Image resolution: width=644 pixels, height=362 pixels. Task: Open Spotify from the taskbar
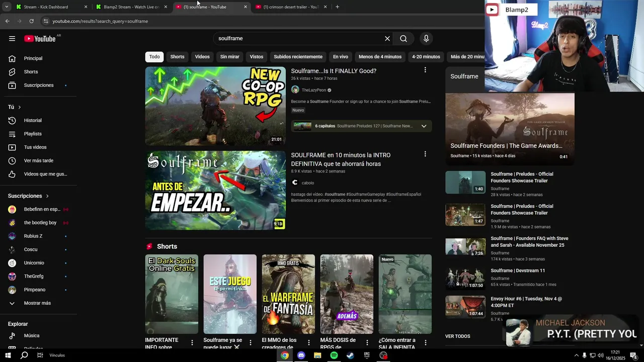pyautogui.click(x=334, y=355)
